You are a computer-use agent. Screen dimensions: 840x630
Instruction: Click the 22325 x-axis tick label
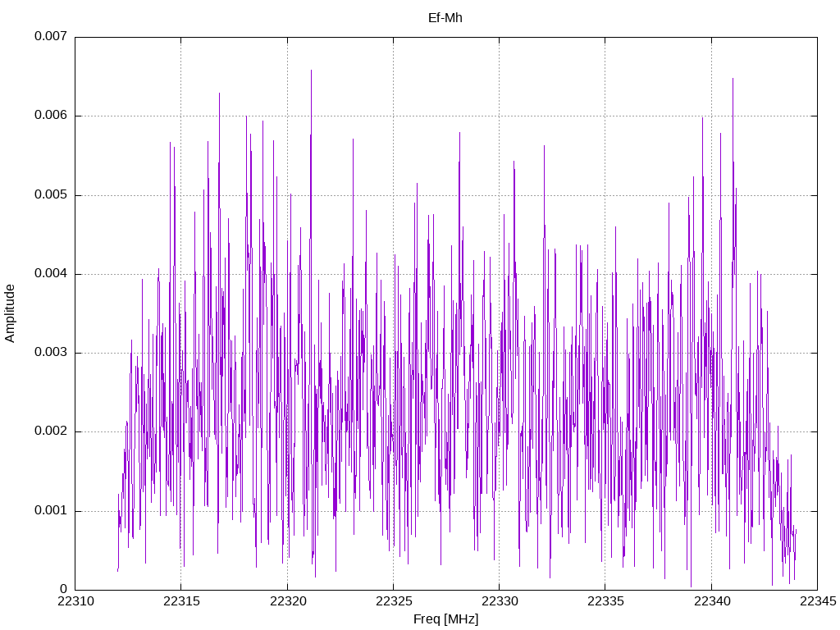click(x=394, y=601)
